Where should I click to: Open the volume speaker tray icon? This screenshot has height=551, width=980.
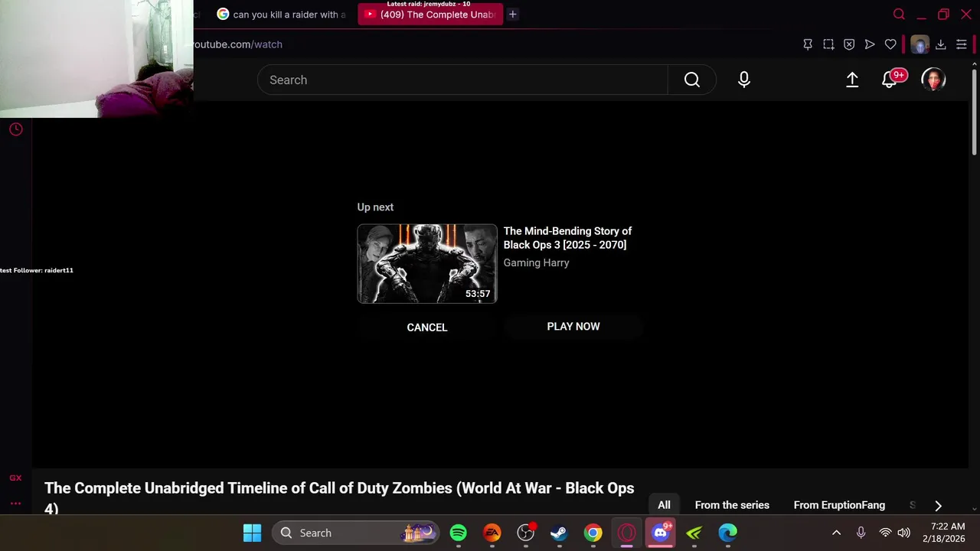pyautogui.click(x=903, y=533)
